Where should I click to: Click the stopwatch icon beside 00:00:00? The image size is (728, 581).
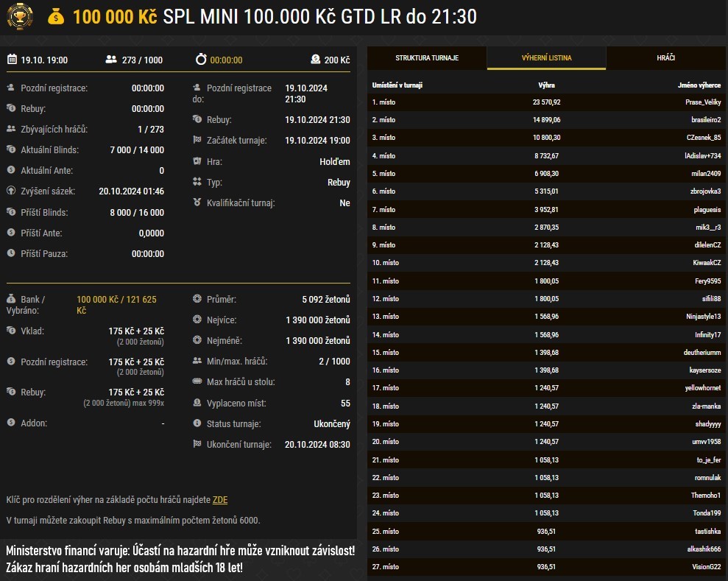pyautogui.click(x=200, y=59)
